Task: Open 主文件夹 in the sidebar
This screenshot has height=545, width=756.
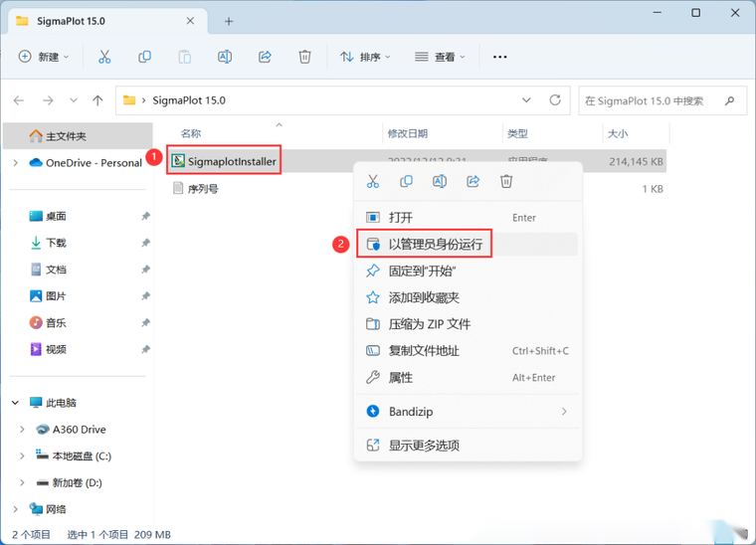Action: [x=78, y=136]
